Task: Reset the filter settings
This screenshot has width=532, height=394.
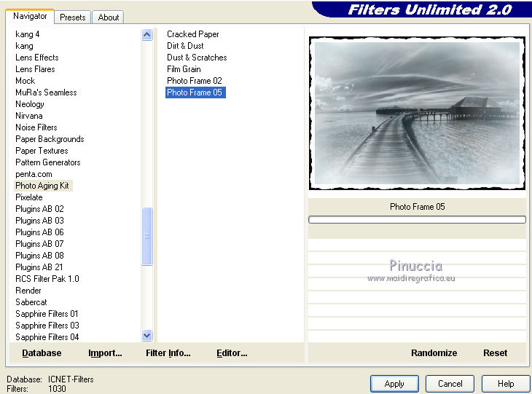Action: point(495,353)
